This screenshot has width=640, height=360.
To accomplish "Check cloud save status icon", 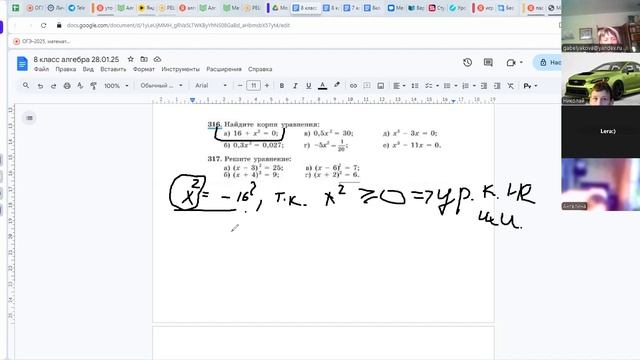I will 157,59.
